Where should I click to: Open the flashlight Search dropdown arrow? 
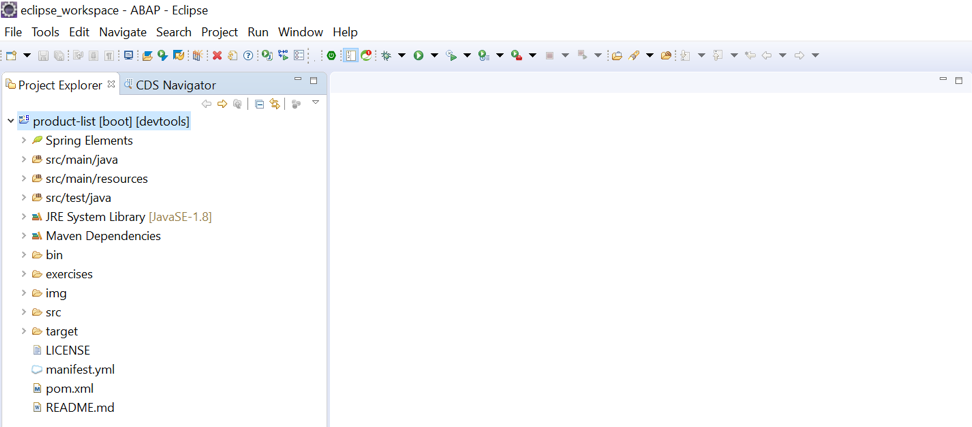point(649,55)
